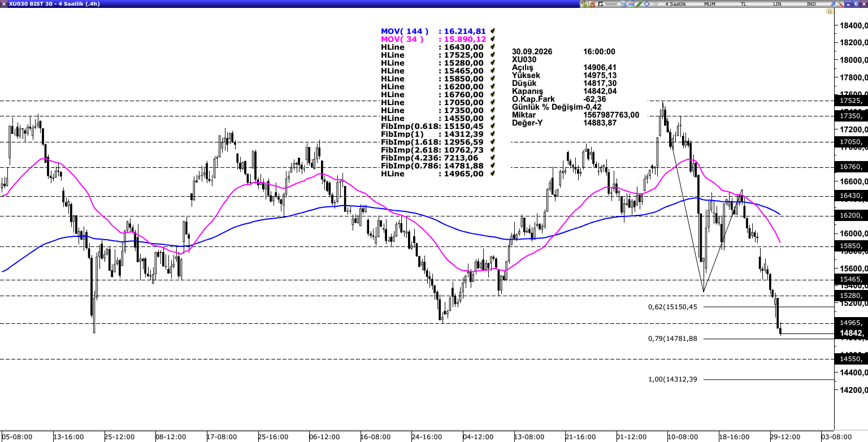
Task: Click the blue four-arrow move icon
Action: click(647, 4)
